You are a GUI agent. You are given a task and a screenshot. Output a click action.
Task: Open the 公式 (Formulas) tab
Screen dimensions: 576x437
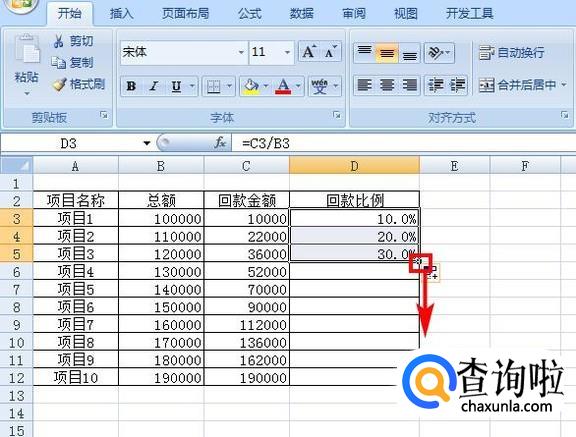click(x=249, y=14)
